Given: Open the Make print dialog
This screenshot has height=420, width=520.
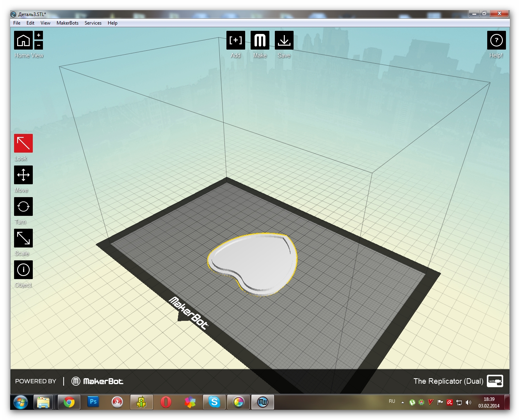Looking at the screenshot, I should point(260,40).
